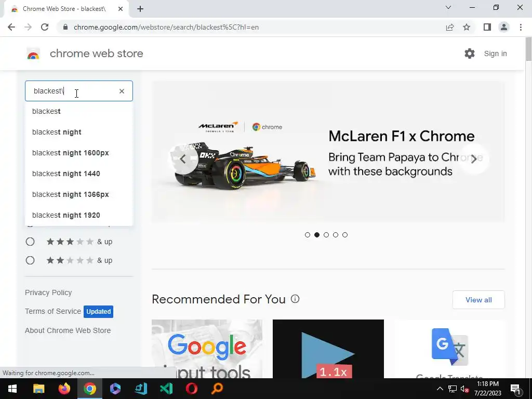Viewport: 532px width, 399px height.
Task: Open Chrome three-dot menu
Action: coord(521,27)
